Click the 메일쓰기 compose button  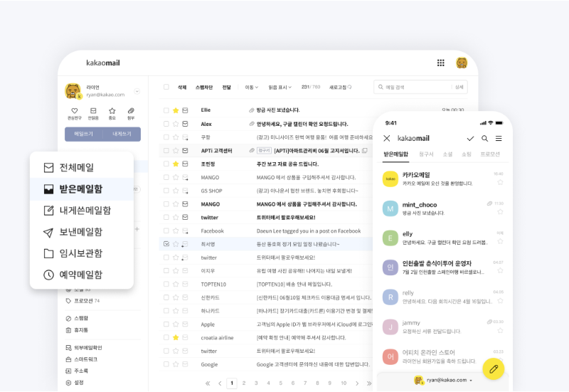tap(83, 134)
